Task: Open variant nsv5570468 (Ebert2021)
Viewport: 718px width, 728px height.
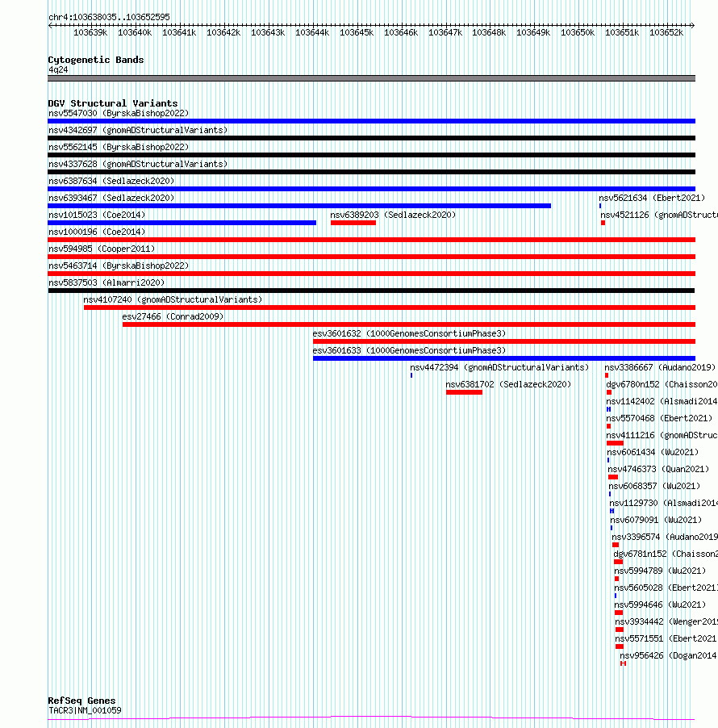Action: [x=659, y=418]
